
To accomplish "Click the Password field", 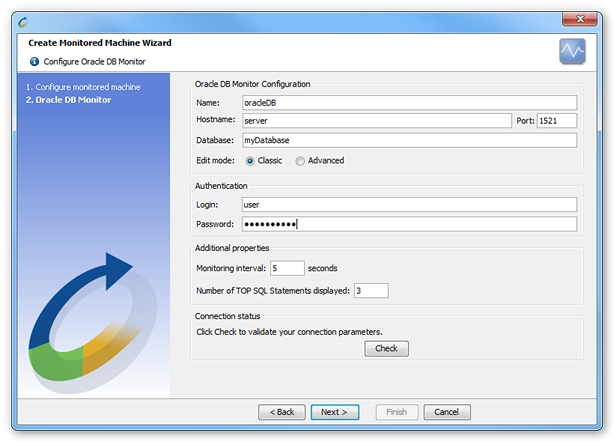I will click(409, 224).
